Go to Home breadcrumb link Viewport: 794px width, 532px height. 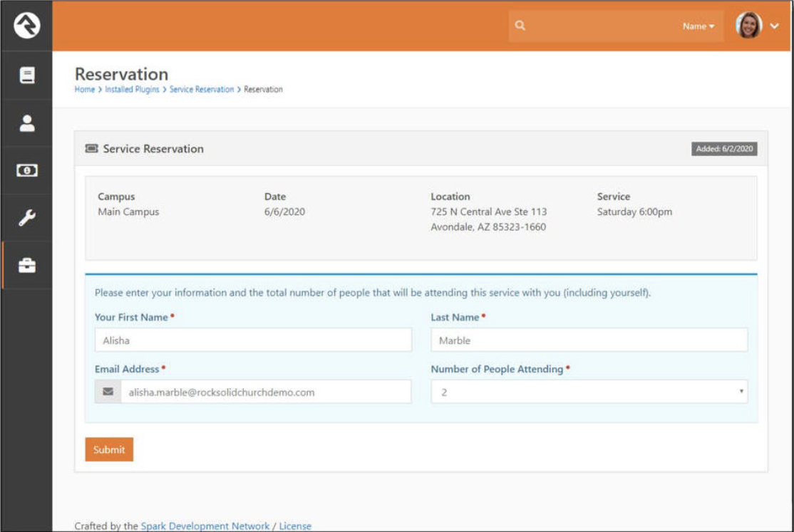[x=84, y=90]
